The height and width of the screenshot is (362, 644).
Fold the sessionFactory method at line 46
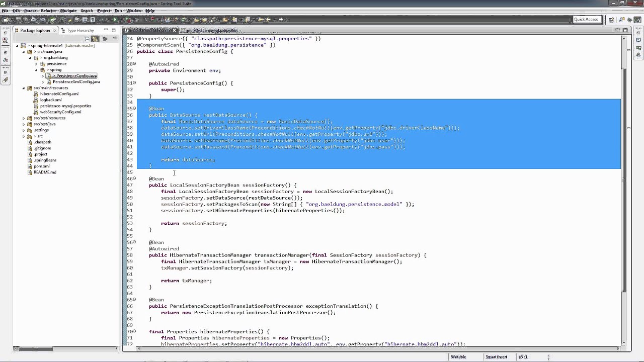134,178
